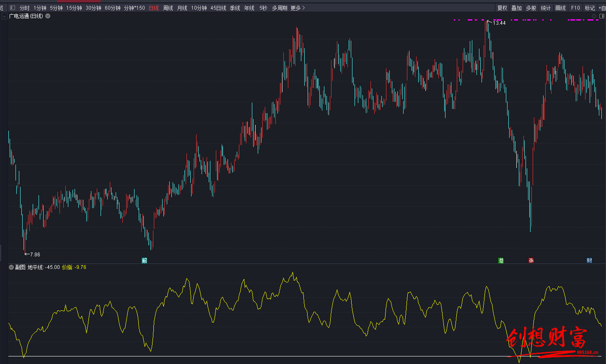Click the 价指: -9.76 indicator value
The width and height of the screenshot is (606, 364).
[74, 267]
